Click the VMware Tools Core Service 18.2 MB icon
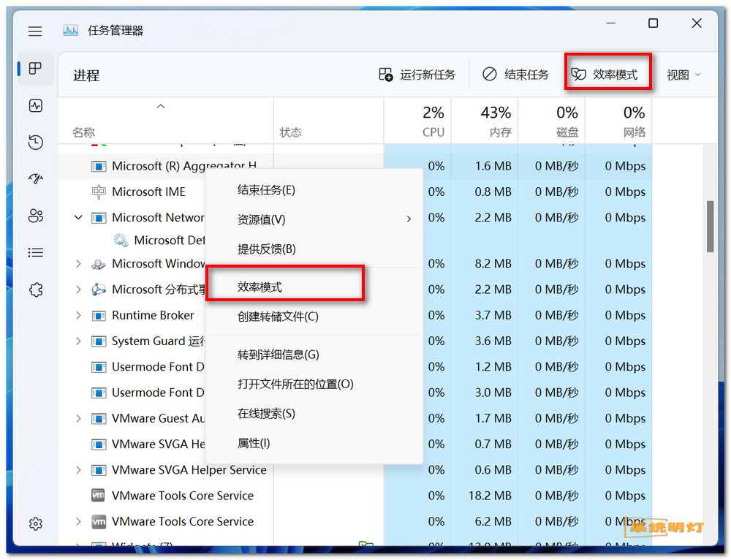This screenshot has height=560, width=731. (98, 495)
